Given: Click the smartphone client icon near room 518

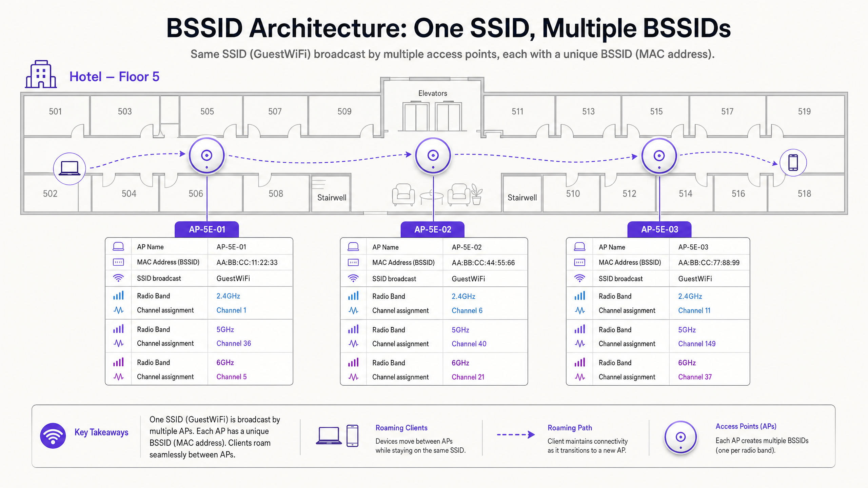Looking at the screenshot, I should click(x=793, y=163).
